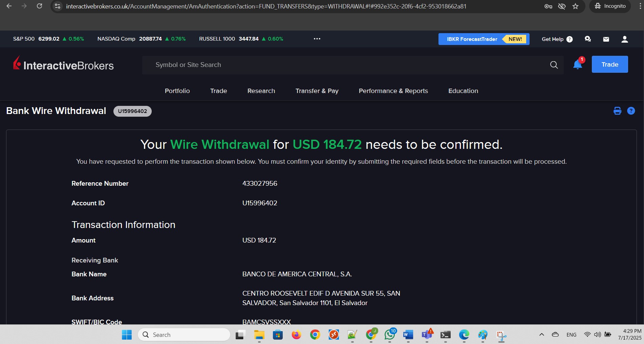The image size is (644, 344).
Task: Click the Incognito profile indicator
Action: 610,6
